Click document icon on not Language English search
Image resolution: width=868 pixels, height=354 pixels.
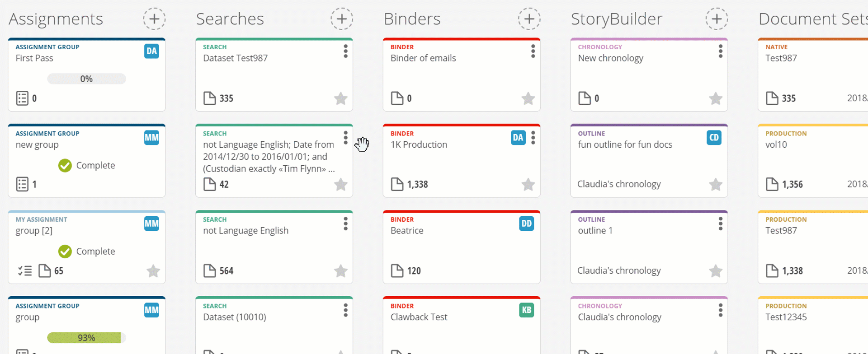point(209,271)
